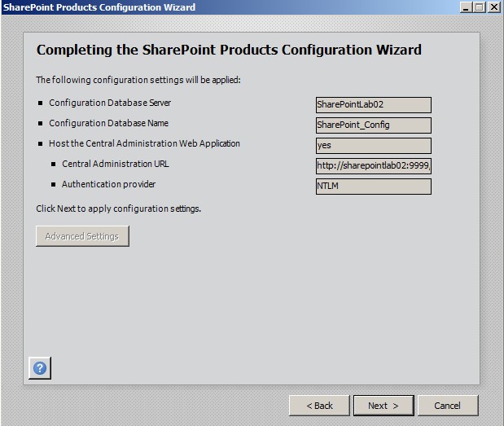Minimize the Configuration Wizard window

click(465, 7)
